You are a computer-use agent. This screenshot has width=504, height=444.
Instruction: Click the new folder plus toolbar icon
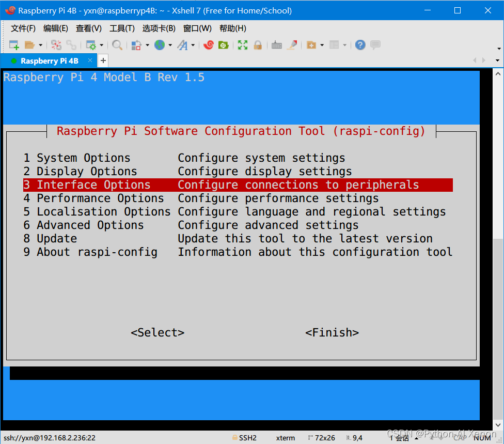tap(311, 45)
